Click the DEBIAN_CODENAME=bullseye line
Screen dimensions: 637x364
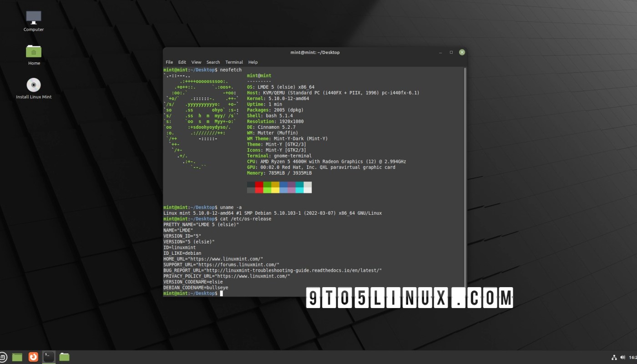[196, 288]
